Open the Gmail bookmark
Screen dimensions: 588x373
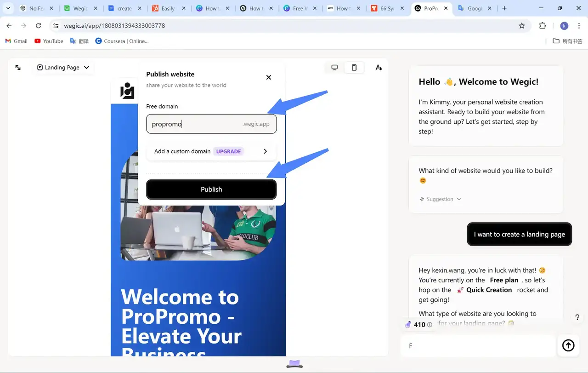16,41
